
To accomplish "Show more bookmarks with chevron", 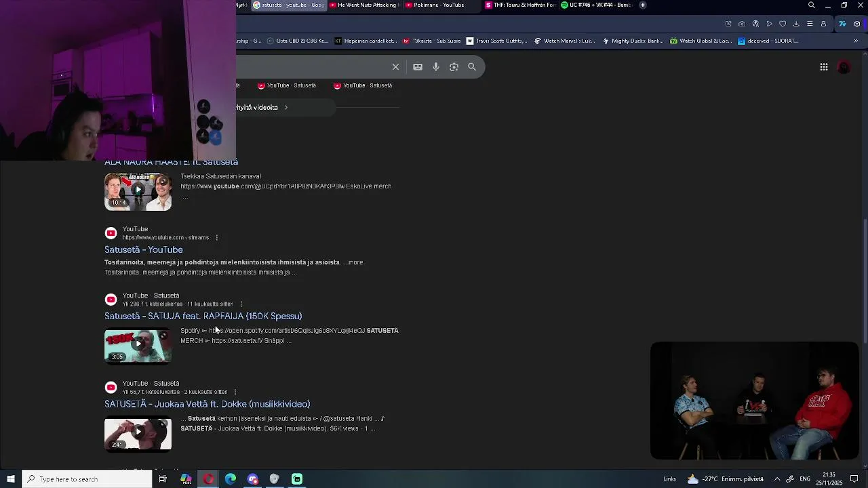I will [856, 41].
